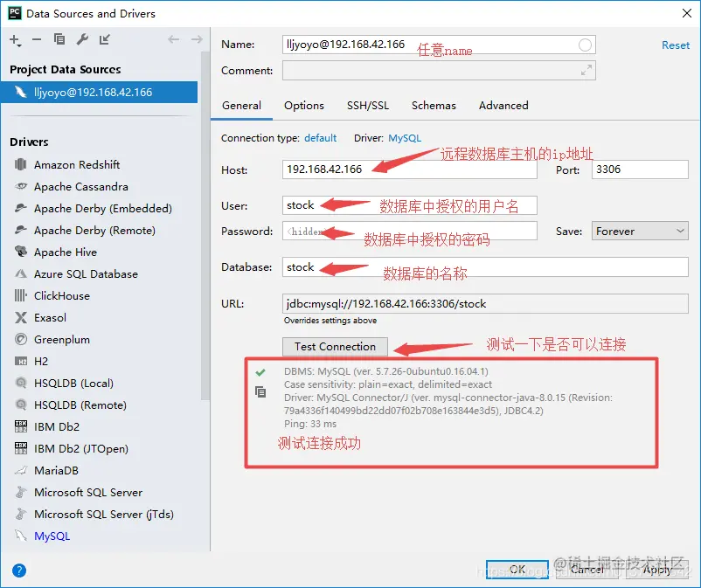This screenshot has height=588, width=701.
Task: Focus the User input field
Action: pyautogui.click(x=410, y=205)
